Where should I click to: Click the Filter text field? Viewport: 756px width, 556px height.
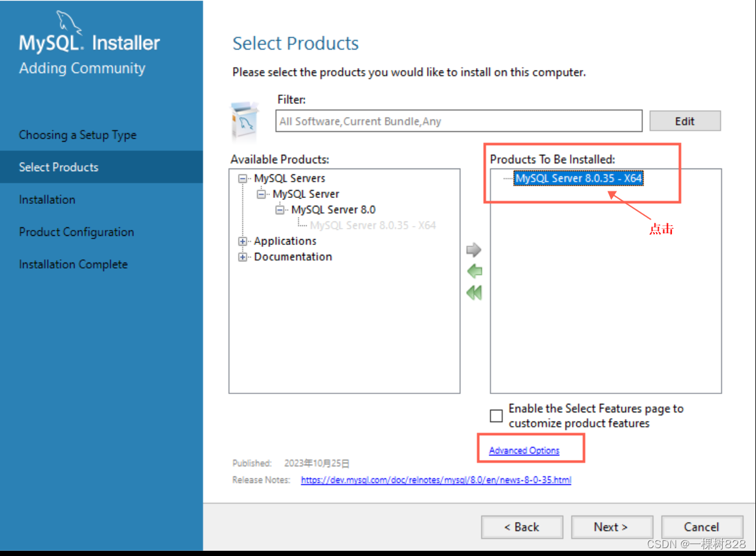coord(458,121)
